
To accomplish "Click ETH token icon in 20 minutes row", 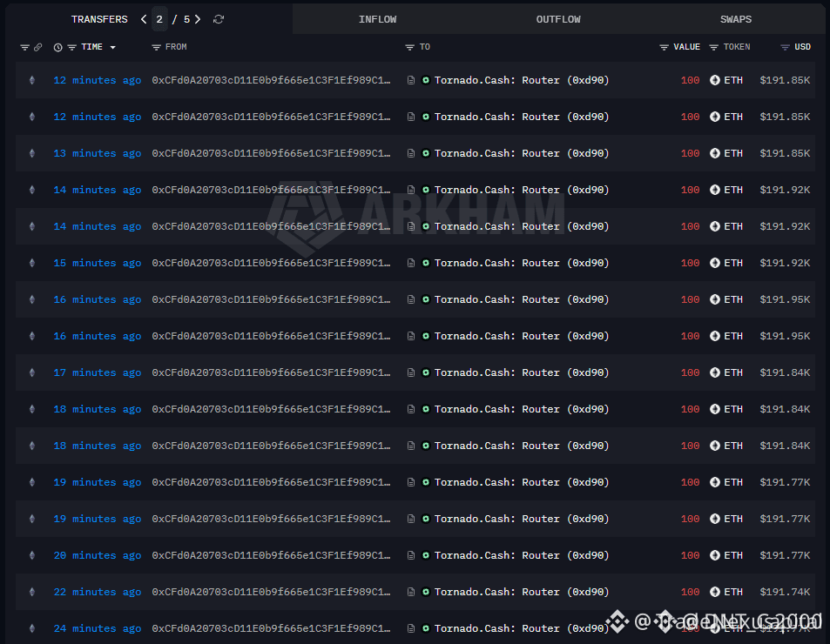I will (715, 555).
